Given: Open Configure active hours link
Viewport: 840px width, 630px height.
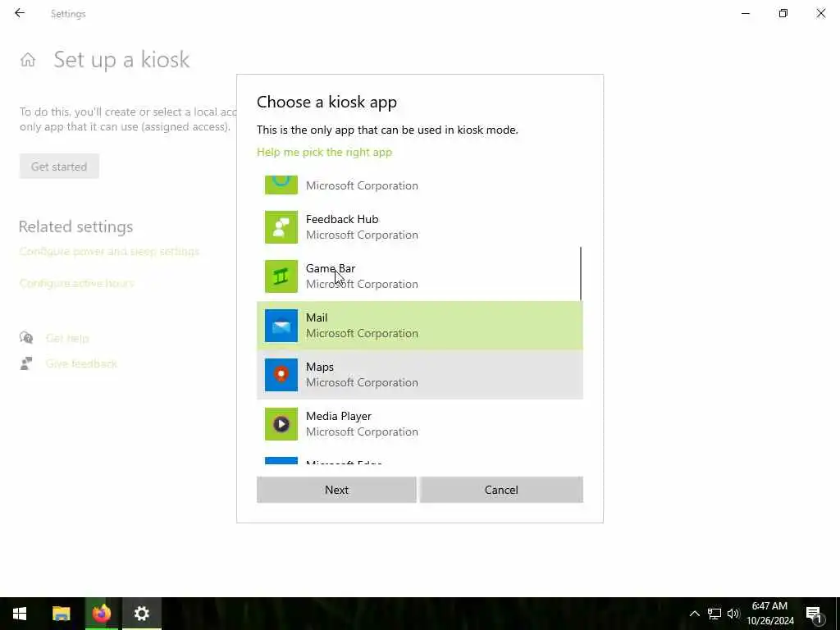Looking at the screenshot, I should click(x=76, y=283).
